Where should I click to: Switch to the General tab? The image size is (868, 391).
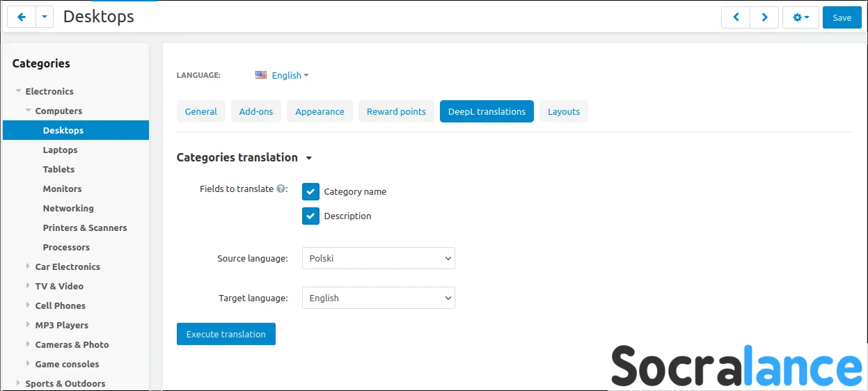(x=200, y=111)
